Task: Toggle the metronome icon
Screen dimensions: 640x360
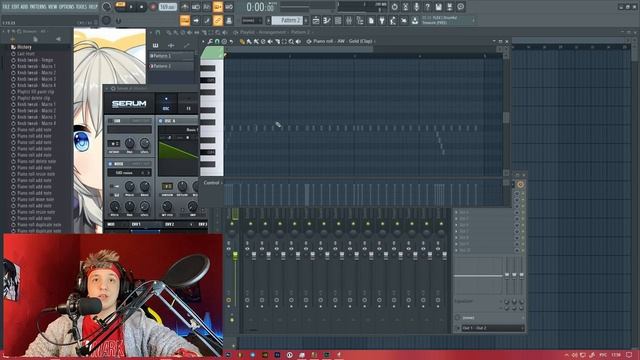Action: (185, 7)
